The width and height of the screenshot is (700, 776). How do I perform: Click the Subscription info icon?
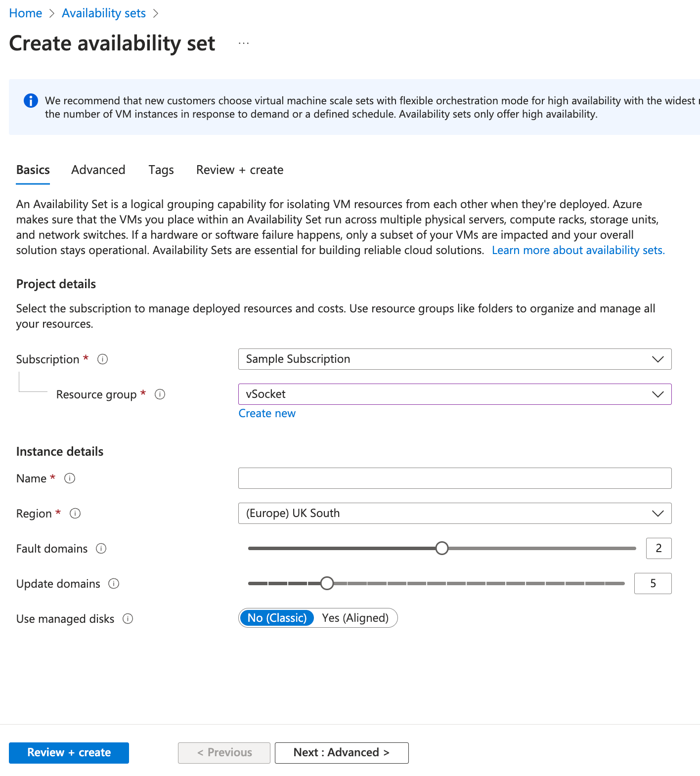point(102,359)
